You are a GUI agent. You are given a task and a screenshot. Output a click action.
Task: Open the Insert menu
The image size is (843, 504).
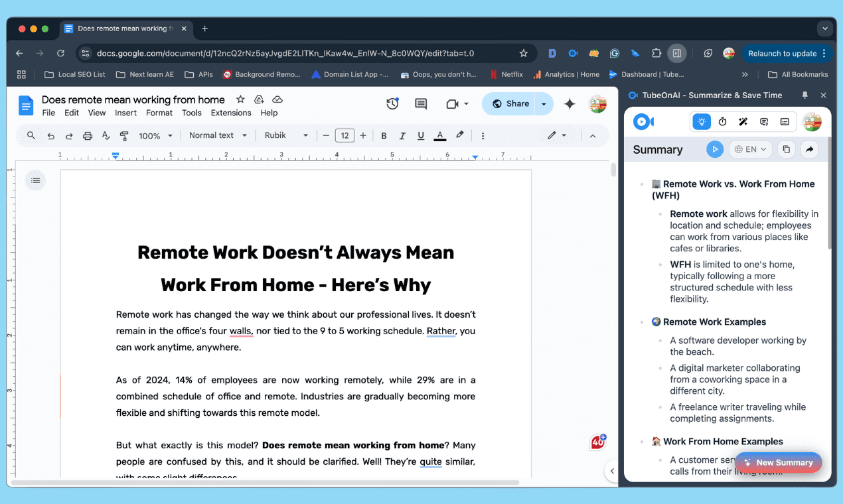click(x=125, y=113)
